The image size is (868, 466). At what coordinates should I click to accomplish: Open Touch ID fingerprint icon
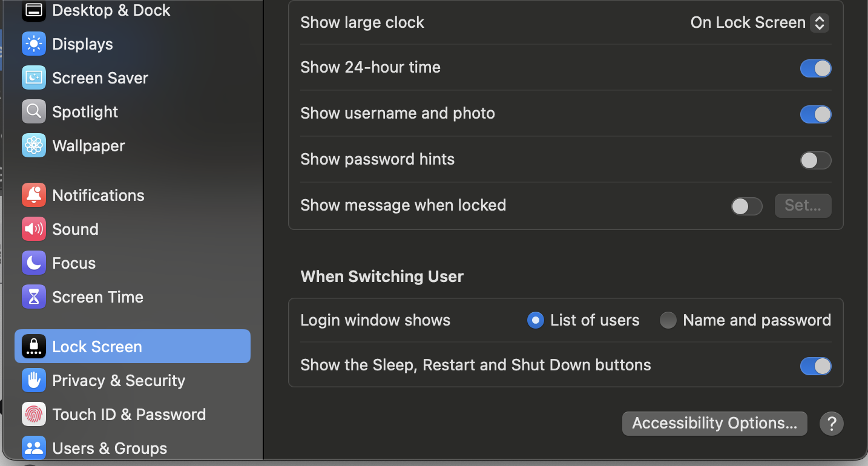click(x=34, y=415)
